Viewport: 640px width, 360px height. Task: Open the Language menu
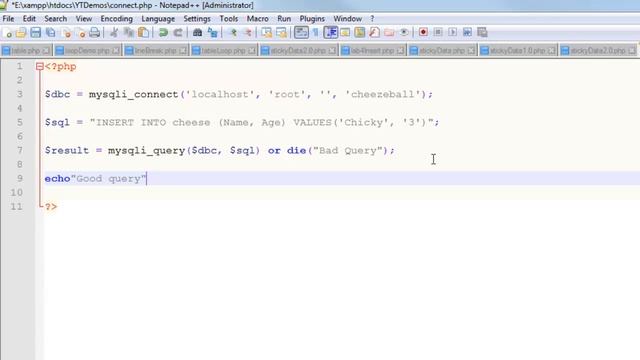coord(158,19)
